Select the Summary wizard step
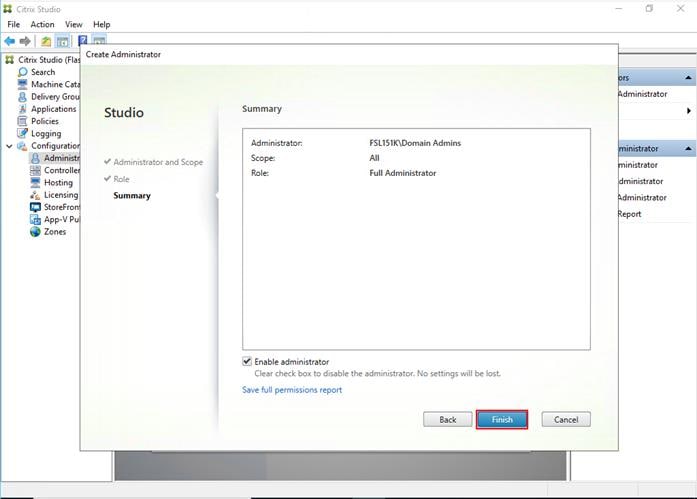The width and height of the screenshot is (697, 499). 132,196
